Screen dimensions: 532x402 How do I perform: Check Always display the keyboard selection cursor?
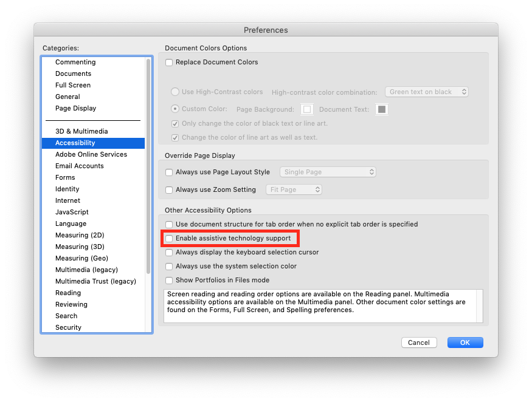click(168, 252)
